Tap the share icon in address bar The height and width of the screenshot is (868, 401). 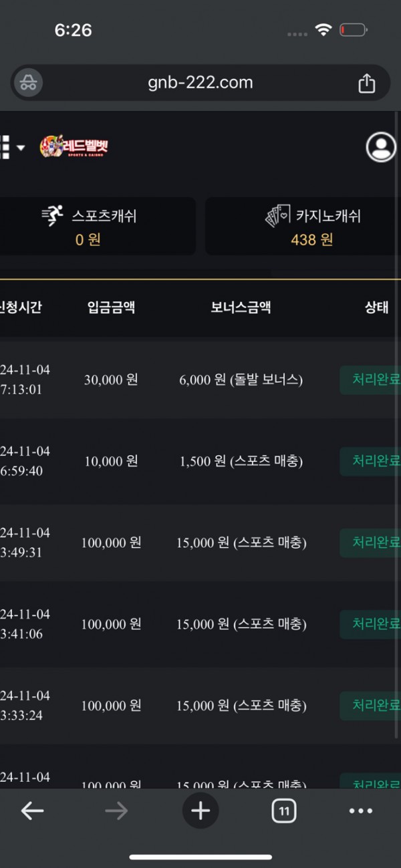[x=366, y=83]
